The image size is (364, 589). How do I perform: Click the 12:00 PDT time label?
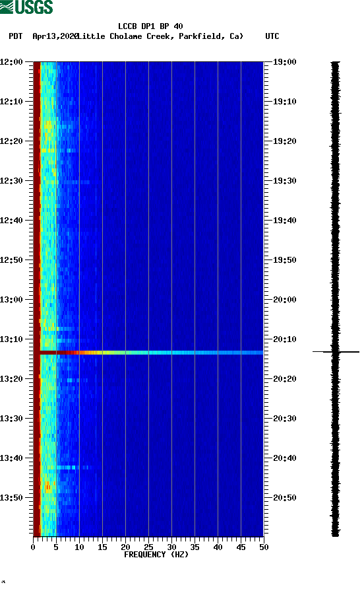click(11, 62)
